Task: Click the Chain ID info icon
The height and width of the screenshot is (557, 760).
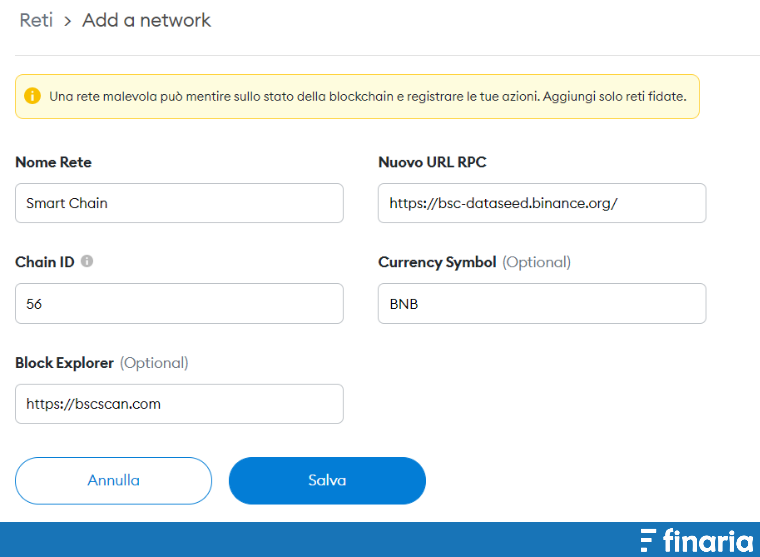Action: click(x=87, y=261)
